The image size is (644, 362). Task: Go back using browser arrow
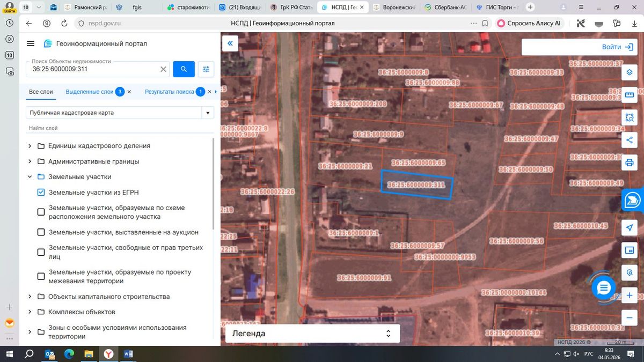click(29, 24)
